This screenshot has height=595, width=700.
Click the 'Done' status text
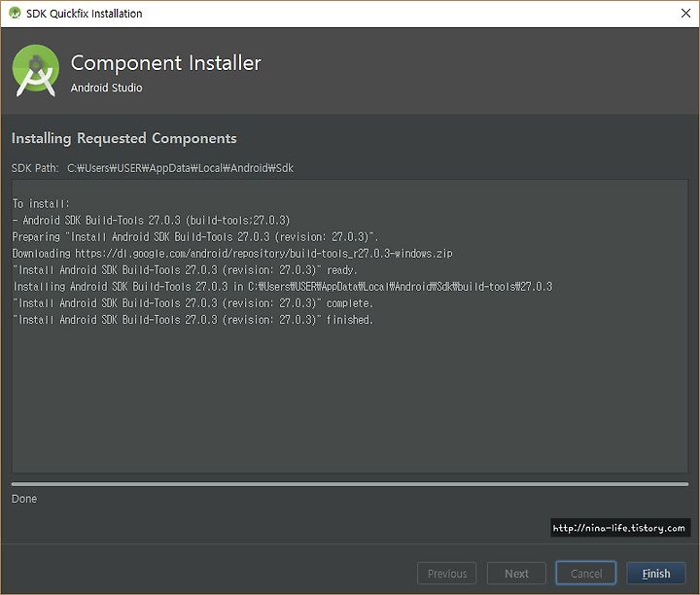click(24, 499)
